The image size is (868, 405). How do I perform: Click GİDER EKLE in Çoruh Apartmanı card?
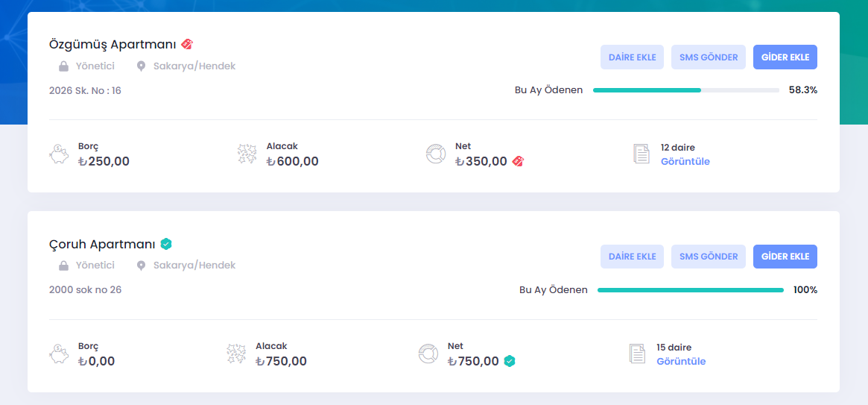785,257
